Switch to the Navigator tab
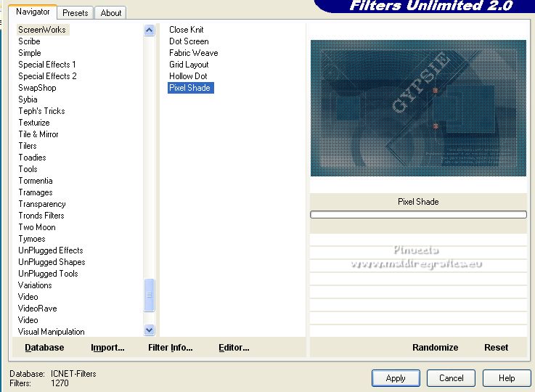The image size is (535, 392). 33,12
